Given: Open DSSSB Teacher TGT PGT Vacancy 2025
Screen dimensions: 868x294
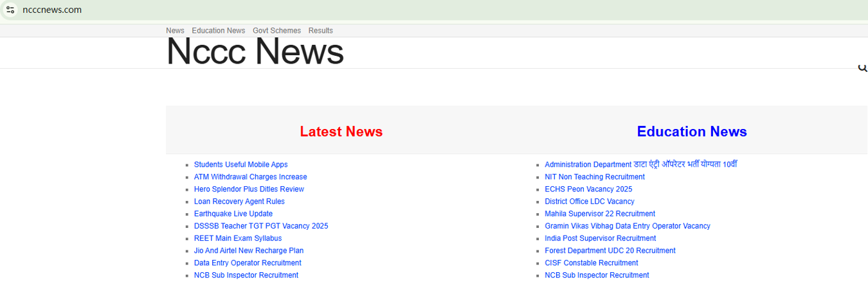Looking at the screenshot, I should click(x=260, y=226).
